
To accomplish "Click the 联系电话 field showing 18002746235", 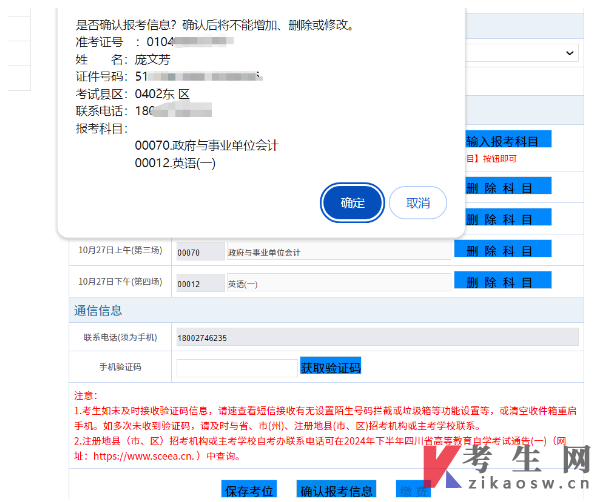I will [x=377, y=337].
